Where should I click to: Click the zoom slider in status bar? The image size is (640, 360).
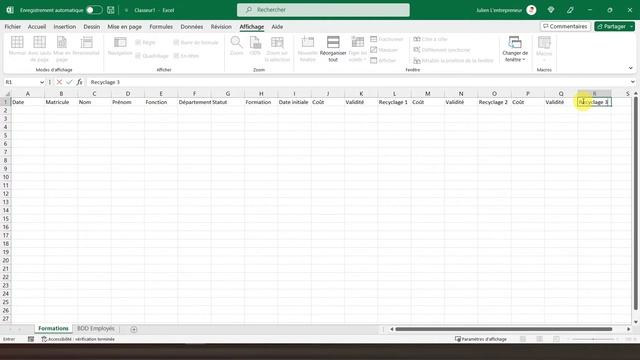[593, 339]
